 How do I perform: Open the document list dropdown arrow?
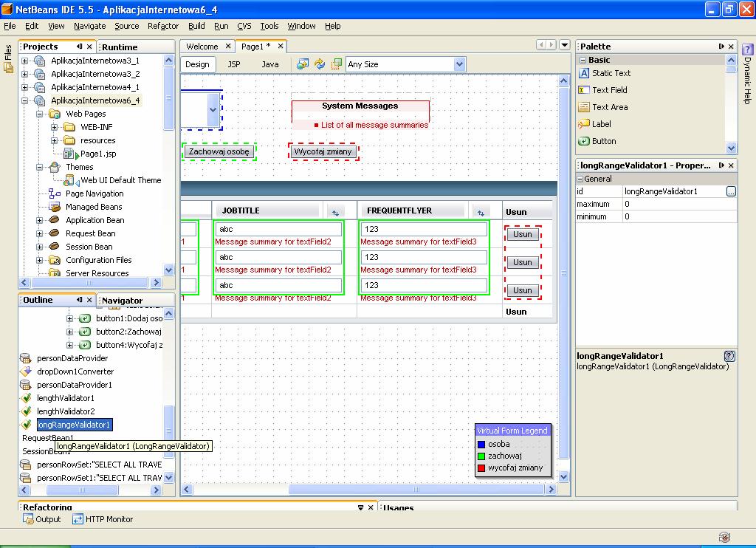coord(565,45)
